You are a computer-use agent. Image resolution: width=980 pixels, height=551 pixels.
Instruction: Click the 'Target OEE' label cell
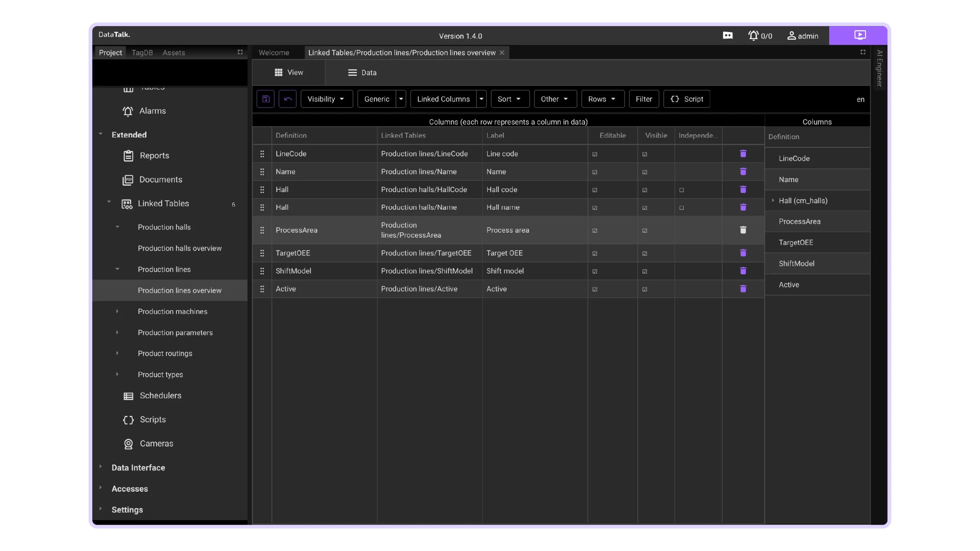(535, 253)
